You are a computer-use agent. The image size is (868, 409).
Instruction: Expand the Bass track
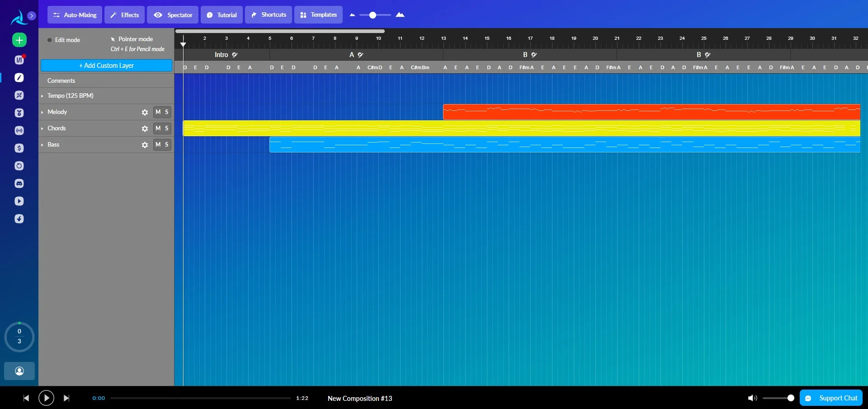pos(42,145)
